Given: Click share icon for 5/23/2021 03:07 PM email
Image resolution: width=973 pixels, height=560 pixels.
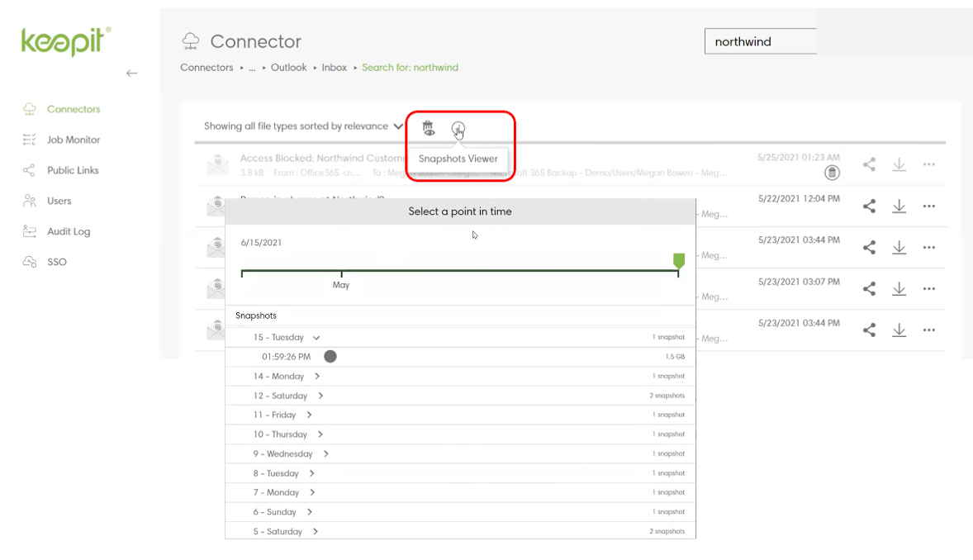Looking at the screenshot, I should 869,288.
